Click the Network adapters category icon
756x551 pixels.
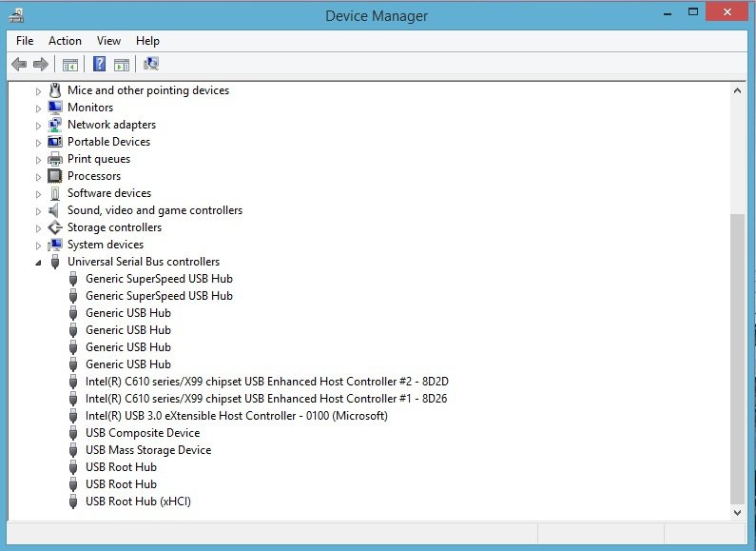tap(55, 125)
